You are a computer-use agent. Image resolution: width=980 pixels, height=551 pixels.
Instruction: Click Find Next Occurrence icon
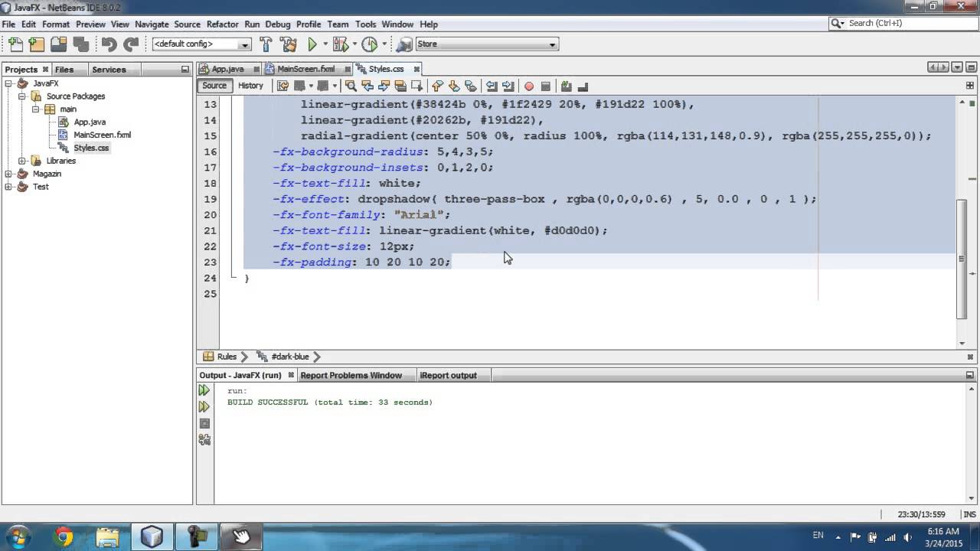(384, 86)
